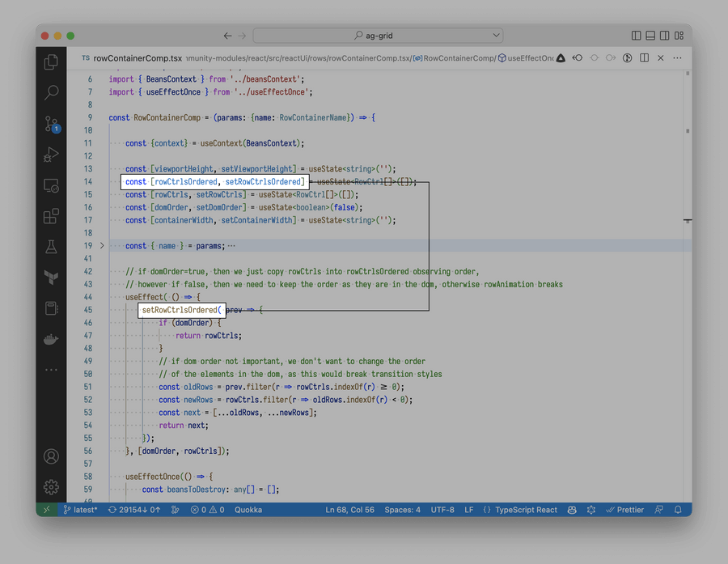Expand folded code at line 19

[x=102, y=245]
